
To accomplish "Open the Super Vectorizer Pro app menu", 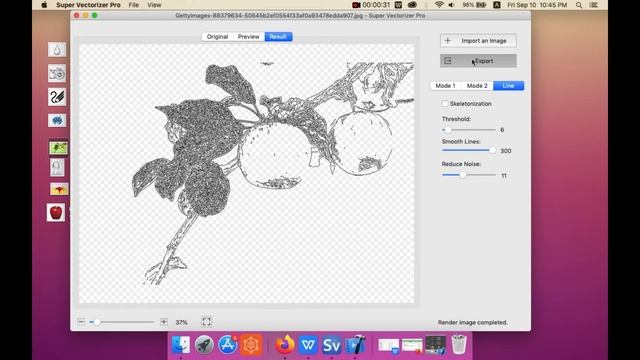I will [x=88, y=5].
